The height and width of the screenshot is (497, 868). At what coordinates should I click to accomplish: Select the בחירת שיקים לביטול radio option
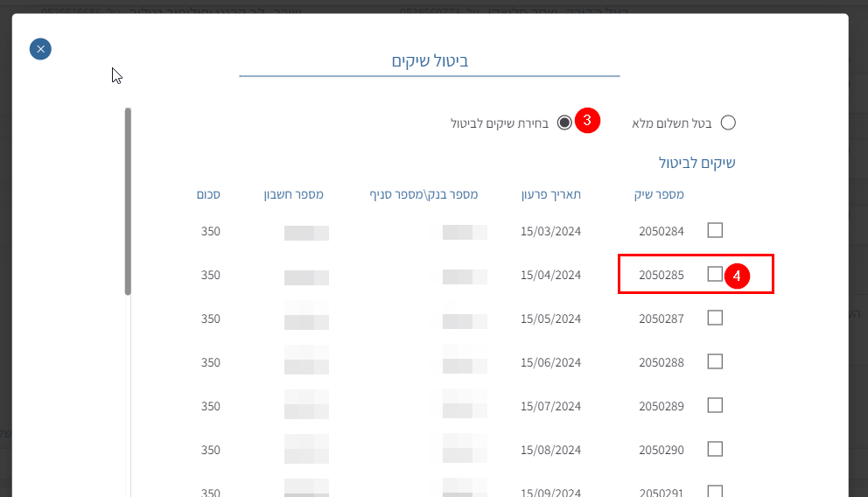click(564, 122)
